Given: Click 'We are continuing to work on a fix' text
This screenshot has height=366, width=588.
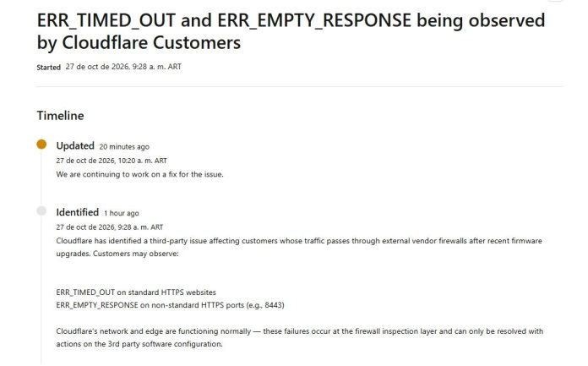Looking at the screenshot, I should tap(140, 175).
